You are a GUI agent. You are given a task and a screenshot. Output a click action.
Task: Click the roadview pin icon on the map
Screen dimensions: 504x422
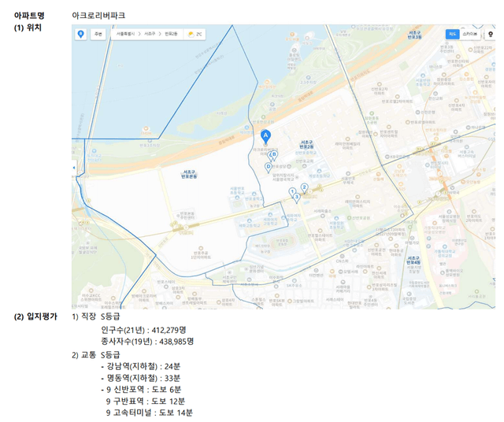coord(490,34)
